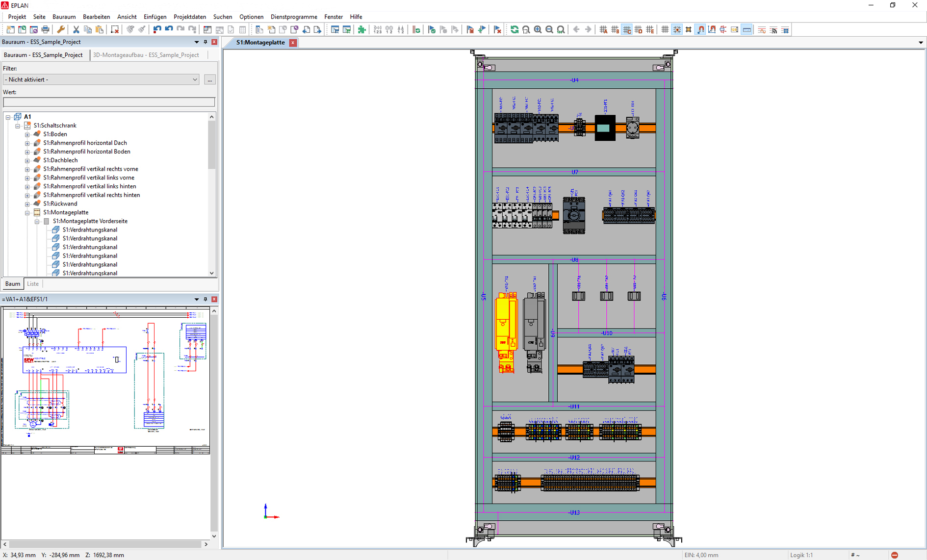Click into the Wert input field
The width and height of the screenshot is (927, 560).
pos(109,102)
